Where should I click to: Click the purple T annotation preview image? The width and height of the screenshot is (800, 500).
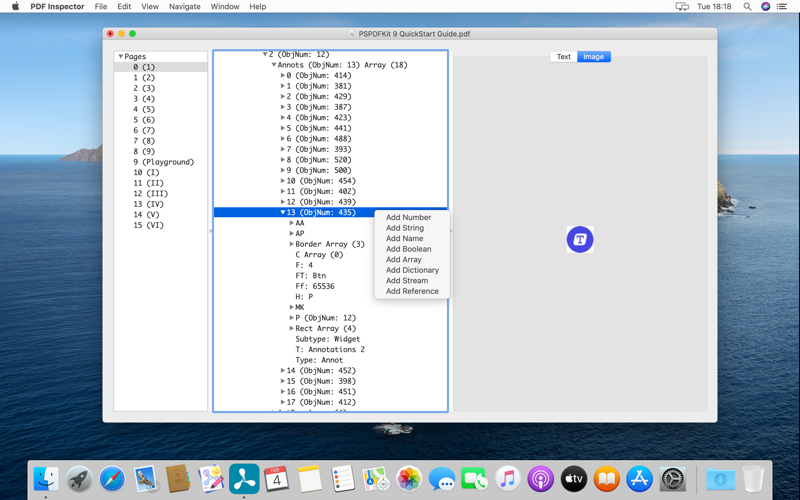[x=580, y=239]
